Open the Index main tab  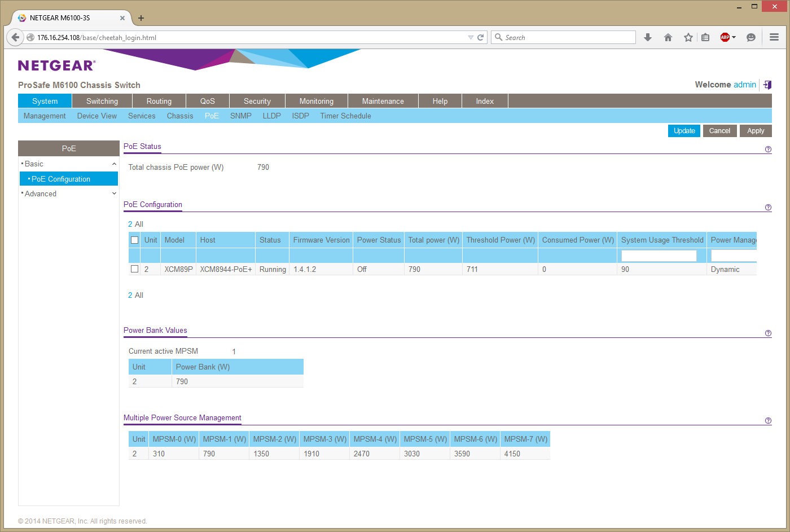pos(485,101)
